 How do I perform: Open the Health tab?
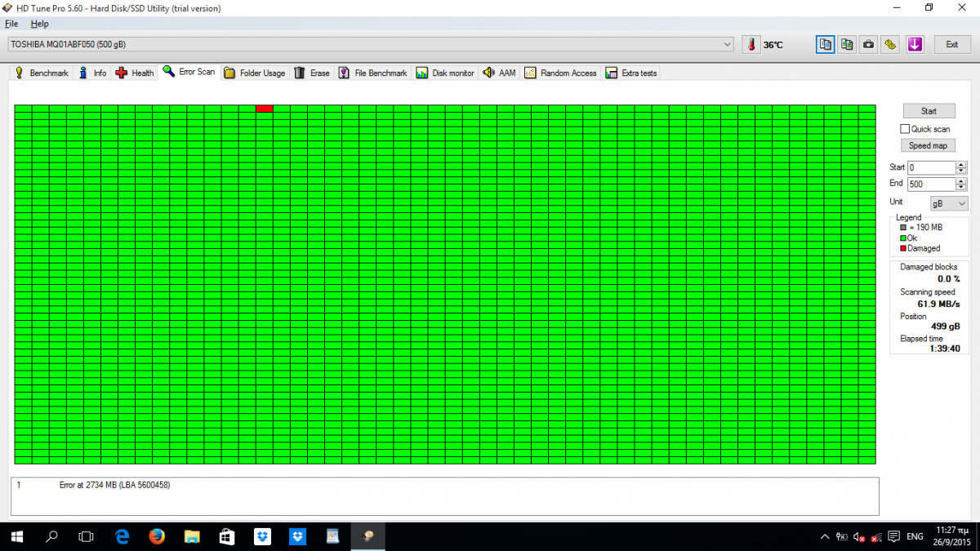(x=135, y=73)
